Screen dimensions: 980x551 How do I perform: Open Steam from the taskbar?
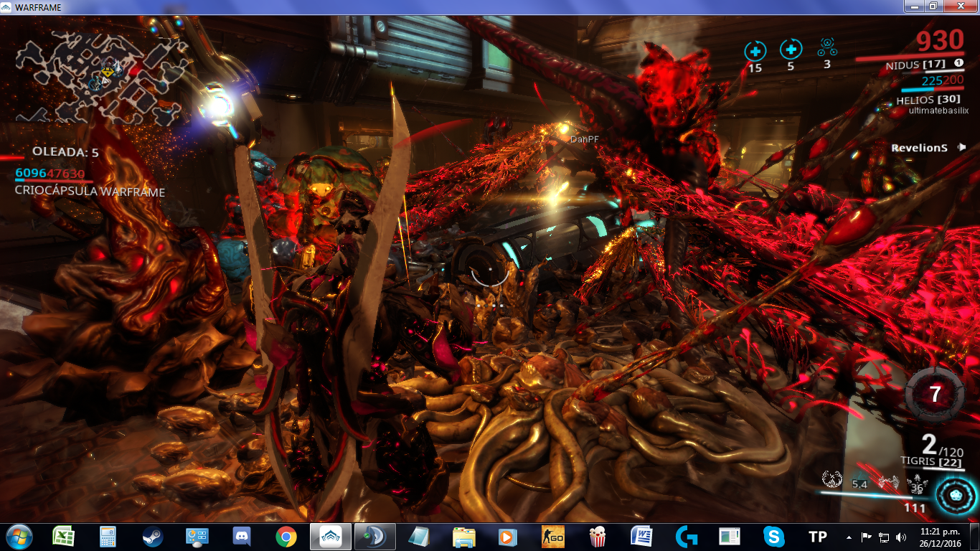click(152, 536)
